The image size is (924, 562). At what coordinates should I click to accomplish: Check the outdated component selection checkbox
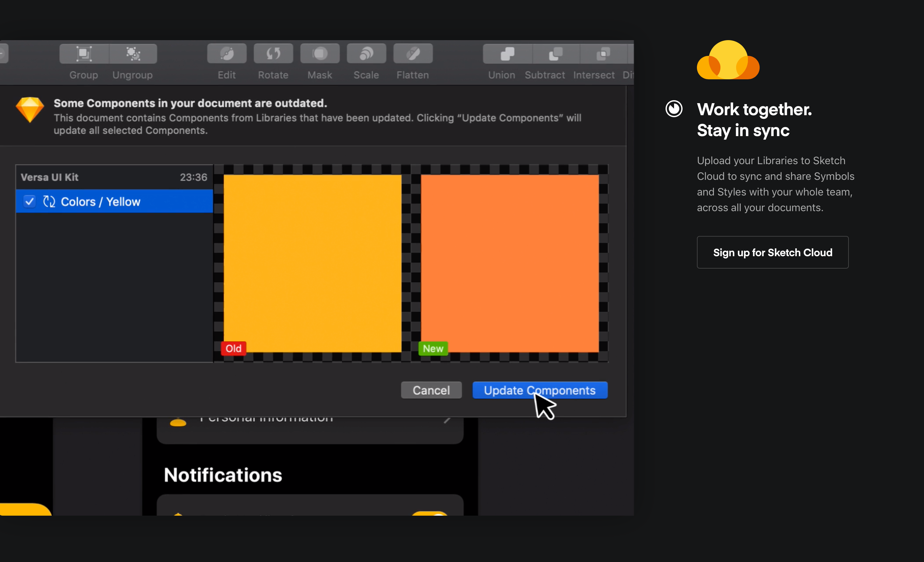[x=29, y=202]
